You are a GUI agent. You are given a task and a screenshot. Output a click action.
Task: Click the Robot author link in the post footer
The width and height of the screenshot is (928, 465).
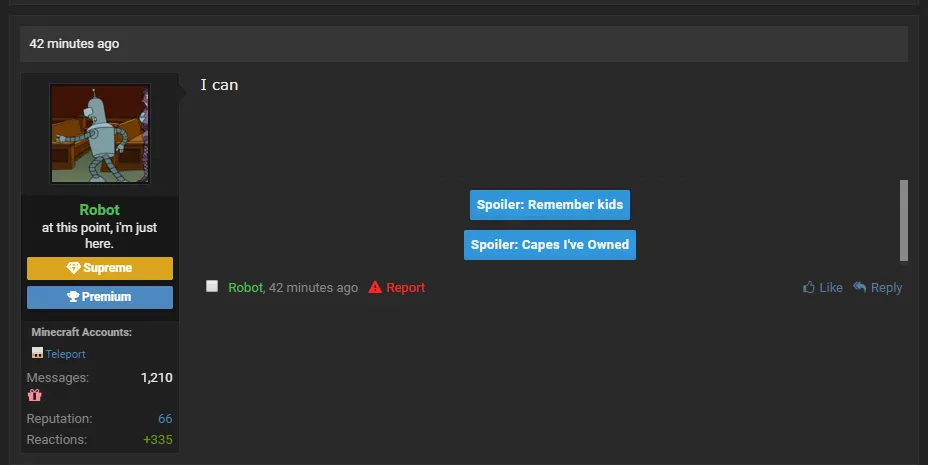click(245, 288)
